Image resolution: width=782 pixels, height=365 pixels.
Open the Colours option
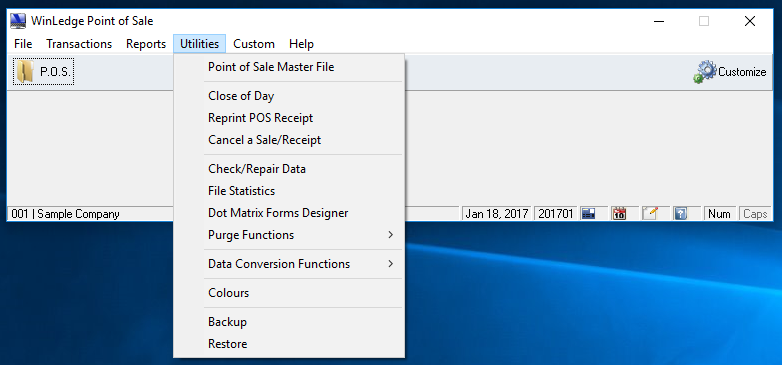click(x=289, y=293)
